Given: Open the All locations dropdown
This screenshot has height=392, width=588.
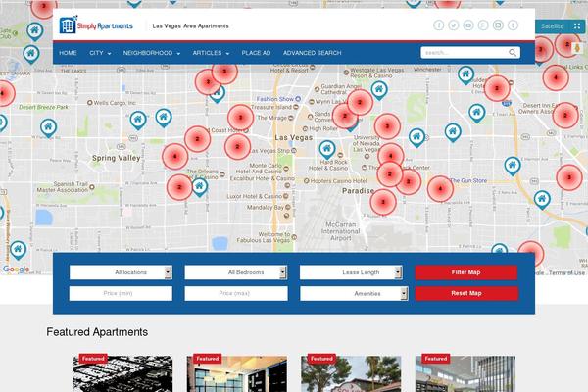Looking at the screenshot, I should tap(121, 272).
